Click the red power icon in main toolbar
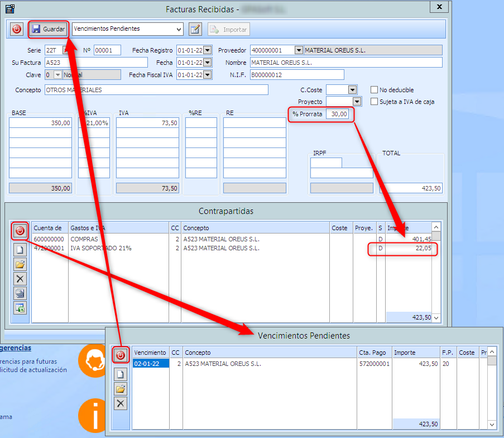The image size is (504, 438). click(x=17, y=29)
